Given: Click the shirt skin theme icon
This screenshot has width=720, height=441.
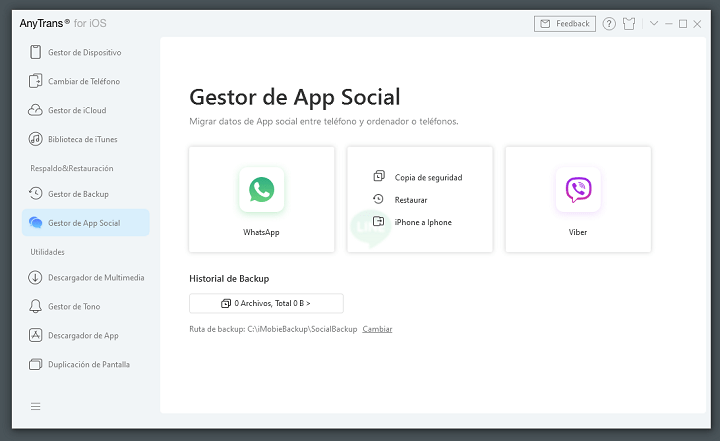Looking at the screenshot, I should point(629,23).
